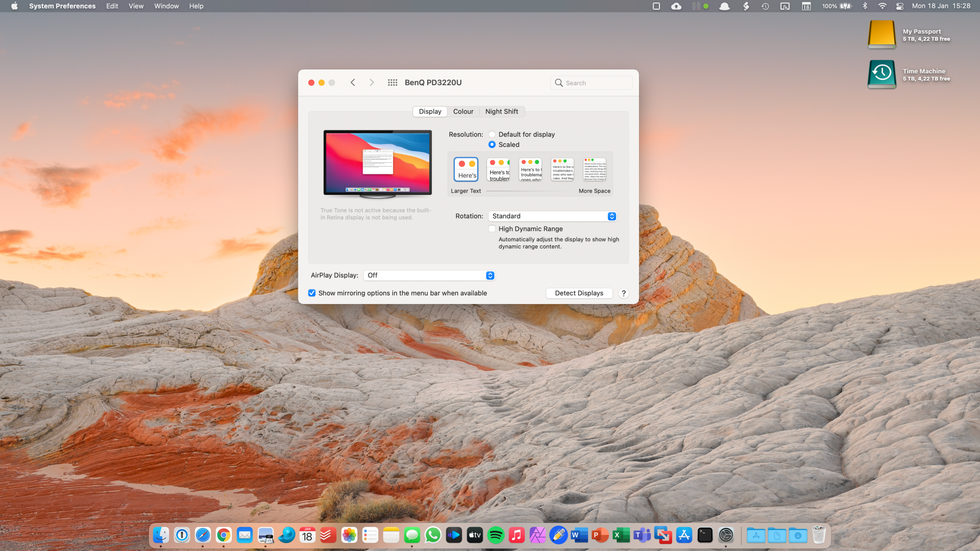
Task: Open the Time Machine drive icon
Action: pyautogui.click(x=882, y=74)
